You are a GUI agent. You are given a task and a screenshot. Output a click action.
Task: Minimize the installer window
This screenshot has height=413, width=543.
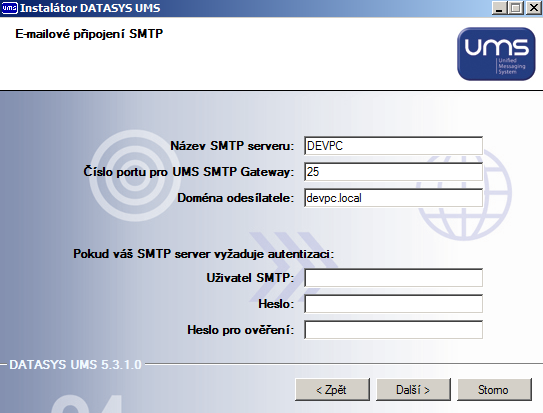tap(499, 8)
